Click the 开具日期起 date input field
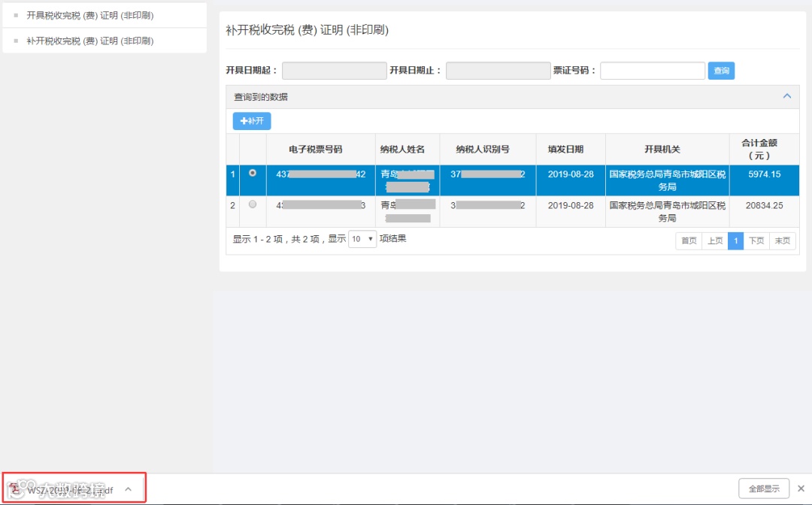Image resolution: width=812 pixels, height=505 pixels. click(334, 71)
